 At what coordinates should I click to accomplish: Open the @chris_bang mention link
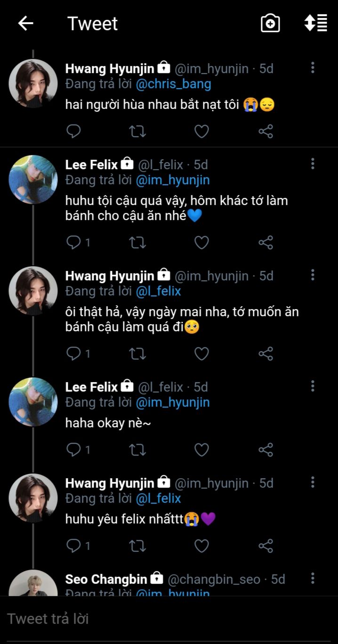tap(173, 84)
